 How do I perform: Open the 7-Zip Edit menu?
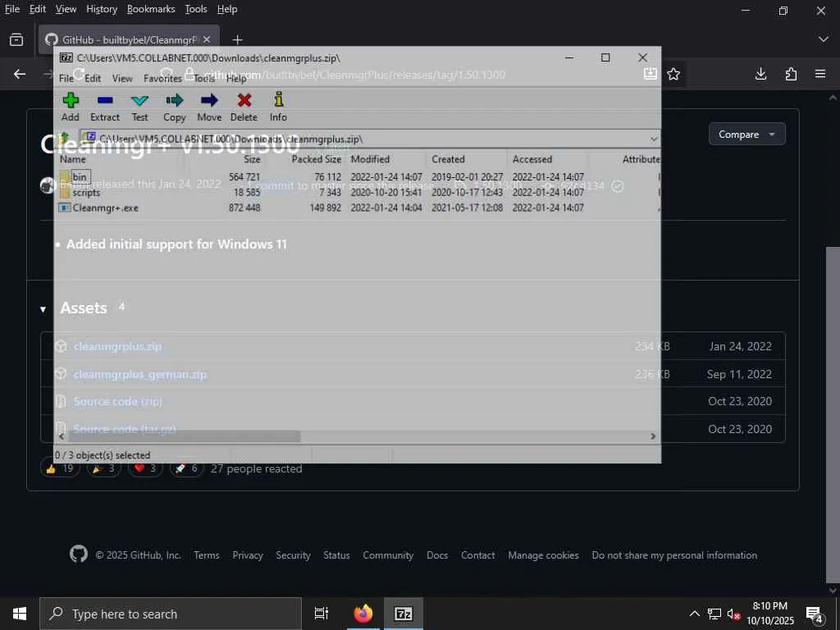(x=92, y=78)
